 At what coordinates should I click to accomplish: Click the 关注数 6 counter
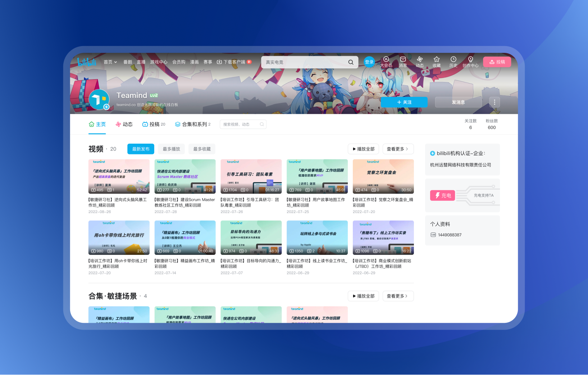point(470,124)
